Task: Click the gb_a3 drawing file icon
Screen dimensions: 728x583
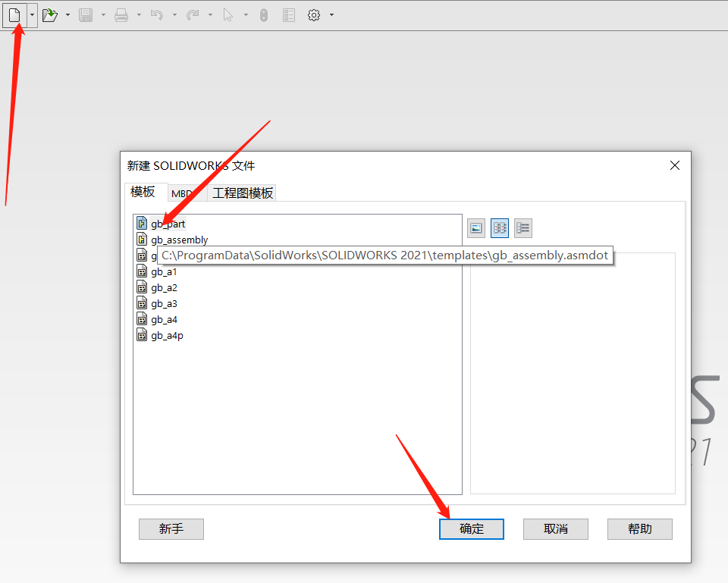Action: 142,303
